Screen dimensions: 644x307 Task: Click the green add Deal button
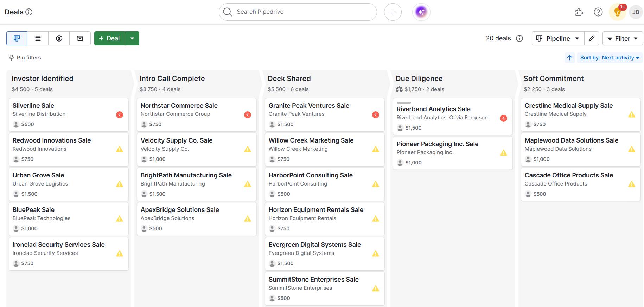(x=109, y=38)
